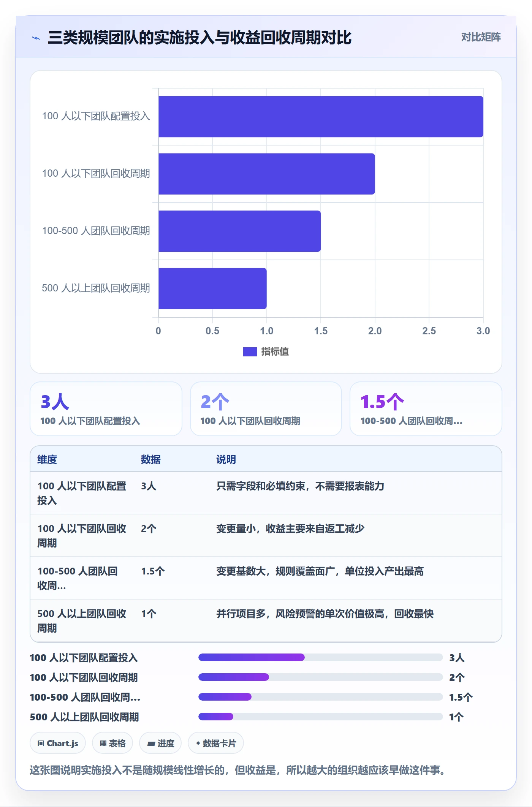
Task: Click the 3人 progress bar
Action: (321, 657)
